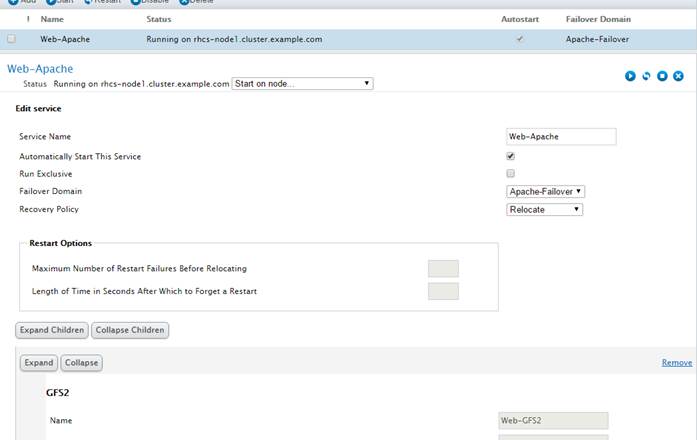Click the Failover Domain column header
Image resolution: width=697 pixels, height=440 pixels.
[598, 19]
